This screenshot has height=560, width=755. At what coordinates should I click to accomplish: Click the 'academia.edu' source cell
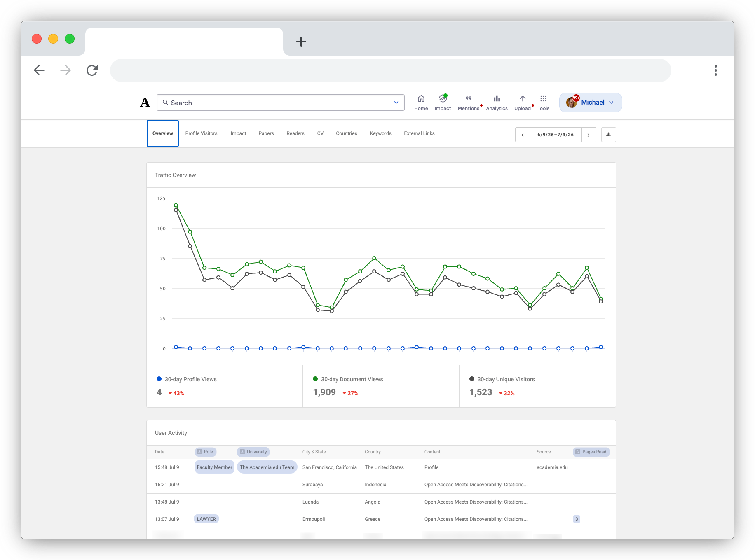552,467
